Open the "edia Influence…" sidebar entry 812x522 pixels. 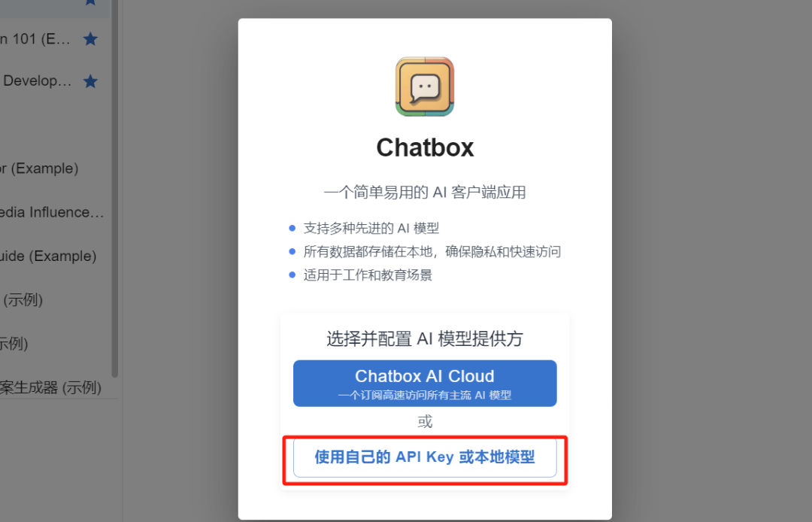[x=52, y=212]
